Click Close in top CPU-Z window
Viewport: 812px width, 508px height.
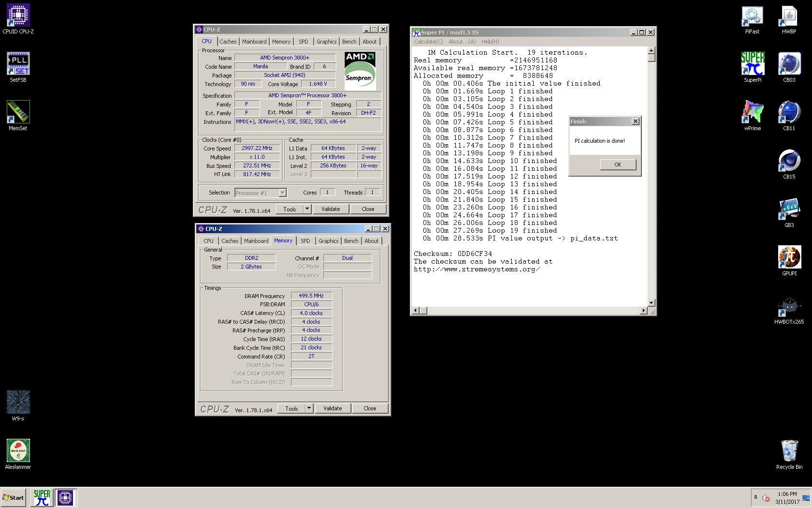368,209
